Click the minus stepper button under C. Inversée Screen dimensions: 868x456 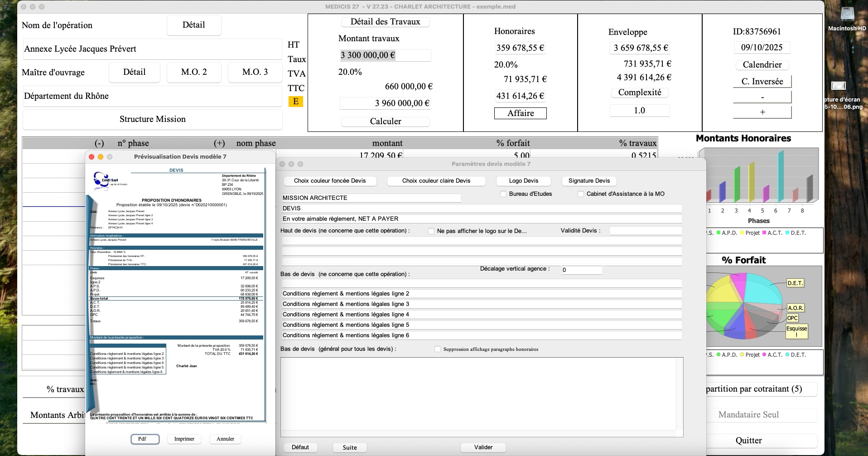762,97
